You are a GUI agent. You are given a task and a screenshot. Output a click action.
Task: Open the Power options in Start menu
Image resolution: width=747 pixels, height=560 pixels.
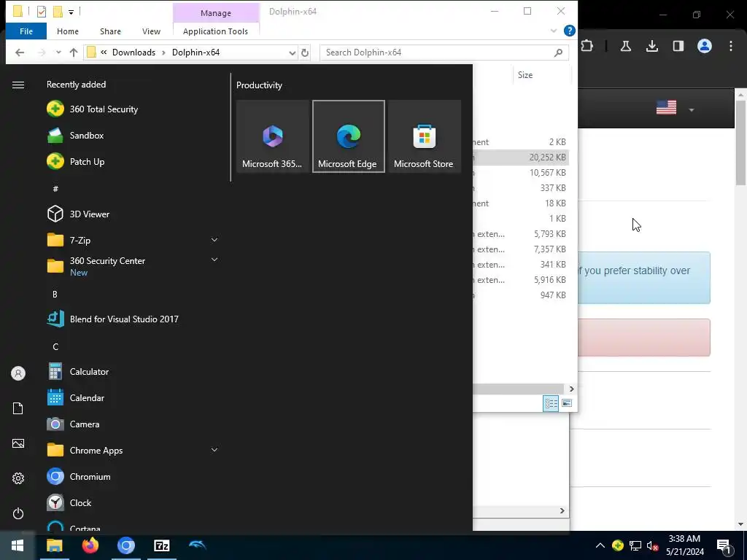tap(18, 513)
